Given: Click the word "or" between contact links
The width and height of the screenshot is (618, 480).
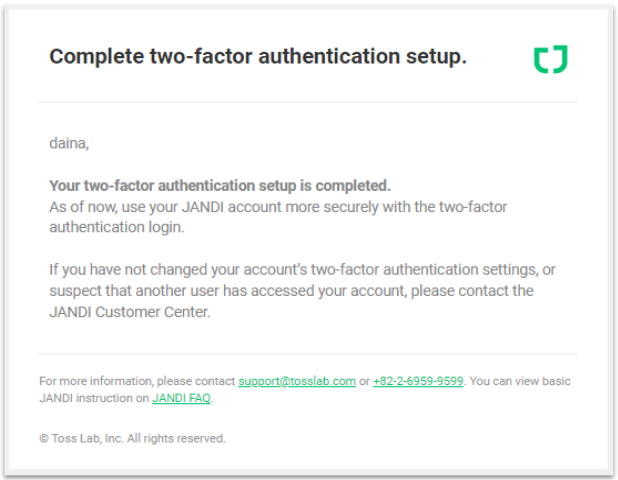Looking at the screenshot, I should click(x=364, y=381).
